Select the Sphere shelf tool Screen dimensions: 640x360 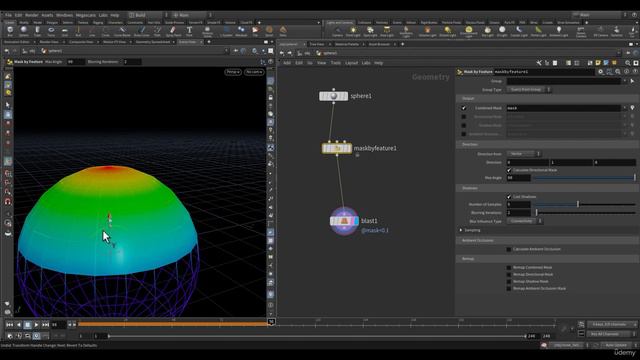coord(24,31)
